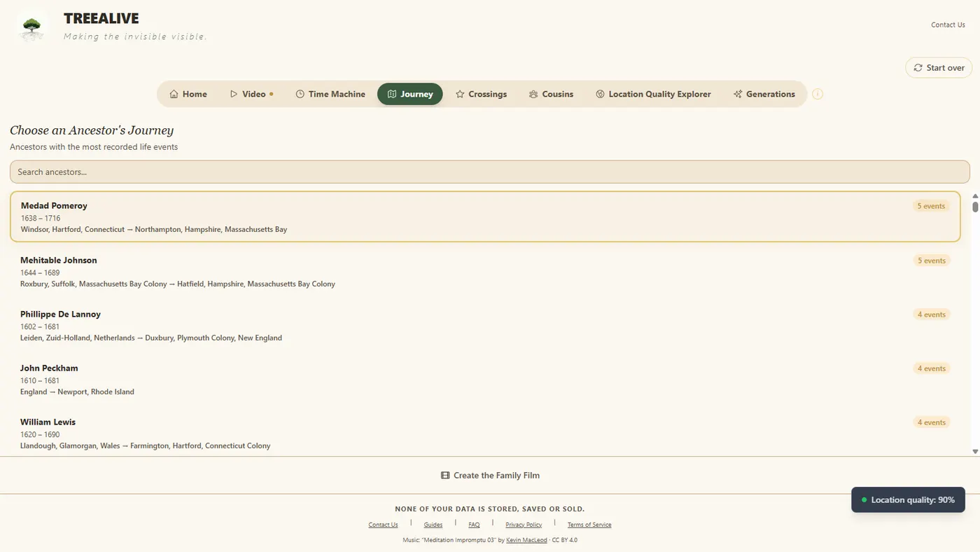Click 5 events badge for Mehitable Johnson

point(931,261)
